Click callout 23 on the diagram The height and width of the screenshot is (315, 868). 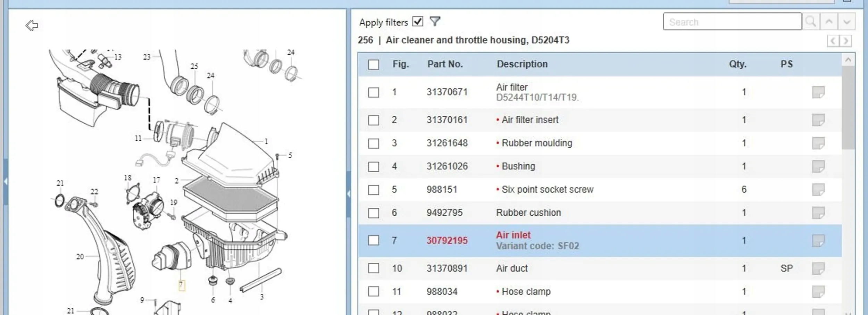[x=147, y=57]
